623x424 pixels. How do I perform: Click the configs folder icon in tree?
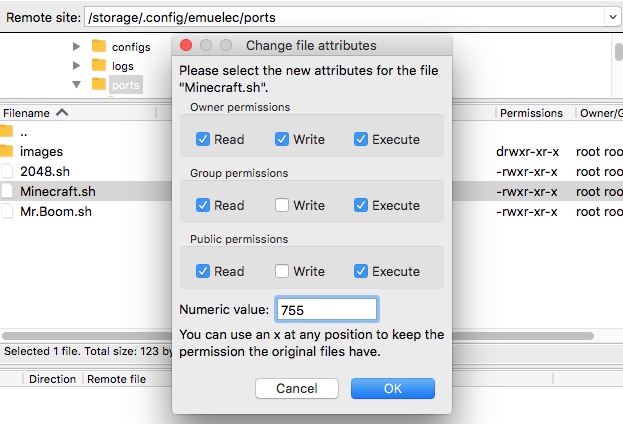tap(98, 47)
